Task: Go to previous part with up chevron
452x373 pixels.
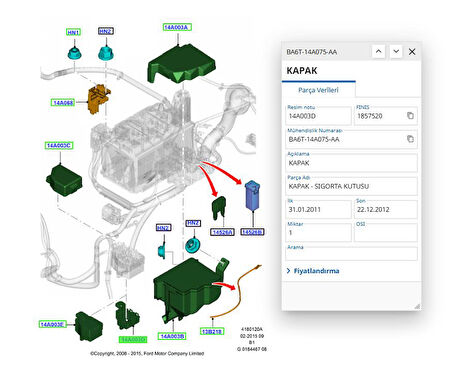Action: click(x=378, y=52)
